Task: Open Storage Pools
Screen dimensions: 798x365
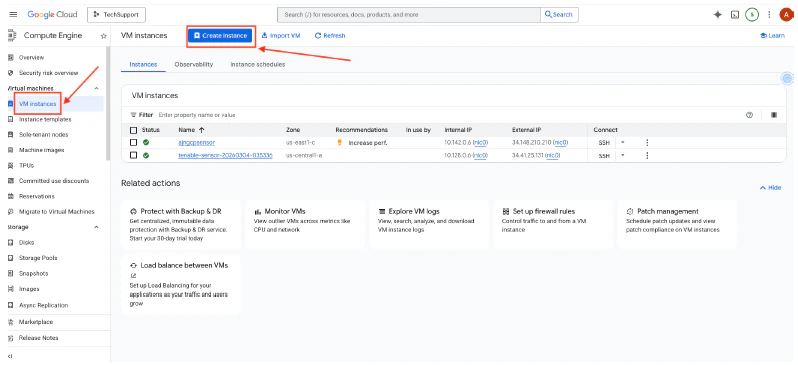Action: tap(38, 258)
